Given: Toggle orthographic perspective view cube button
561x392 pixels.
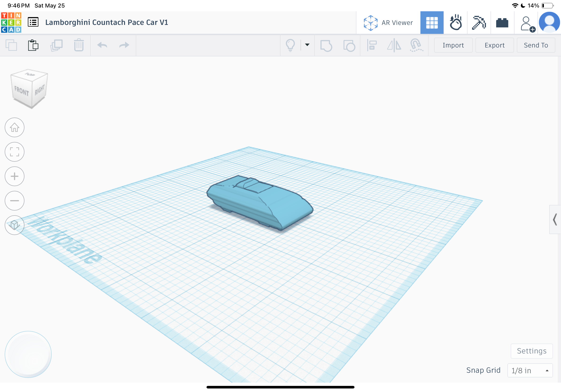Looking at the screenshot, I should [14, 225].
